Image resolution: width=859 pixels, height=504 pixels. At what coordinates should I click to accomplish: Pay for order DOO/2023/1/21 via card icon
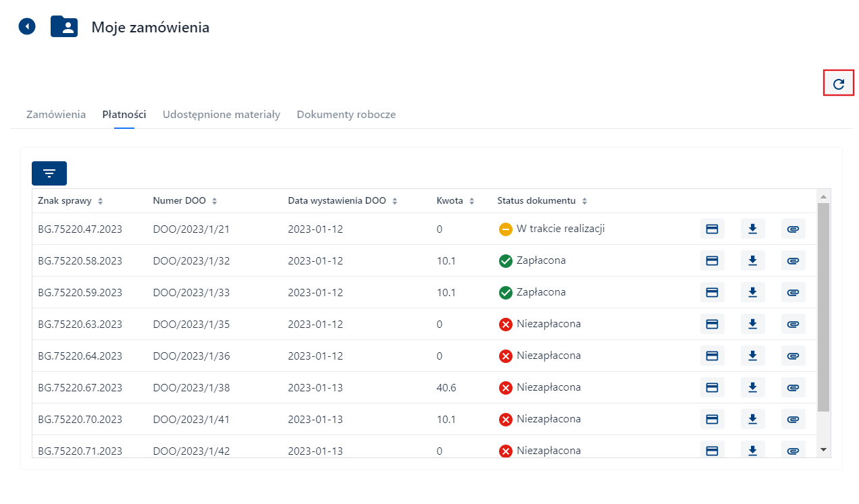point(712,229)
